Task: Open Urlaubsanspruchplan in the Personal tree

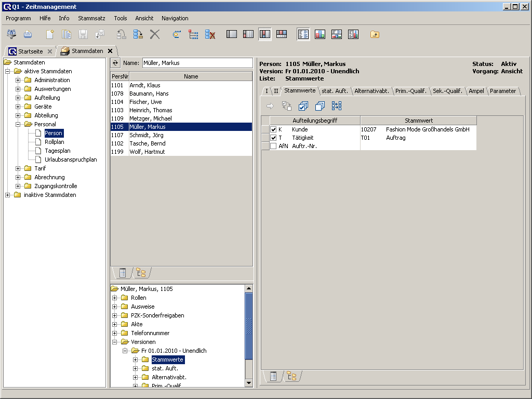Action: [71, 159]
